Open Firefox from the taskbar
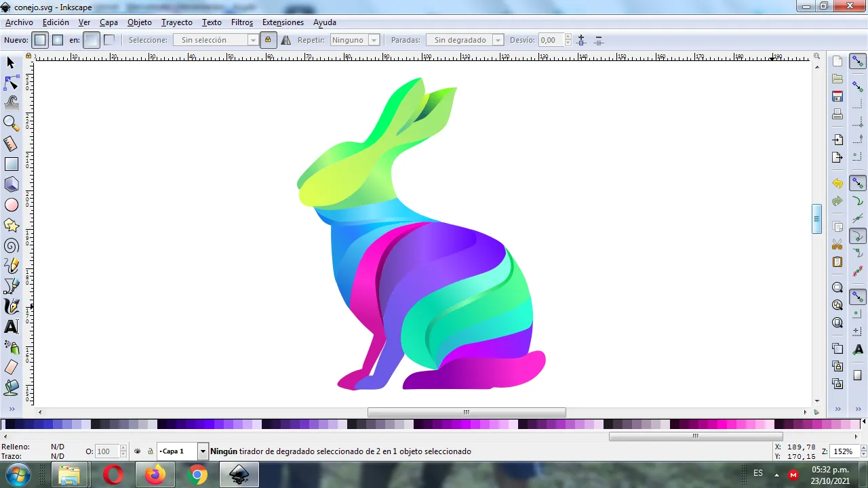 [x=155, y=474]
